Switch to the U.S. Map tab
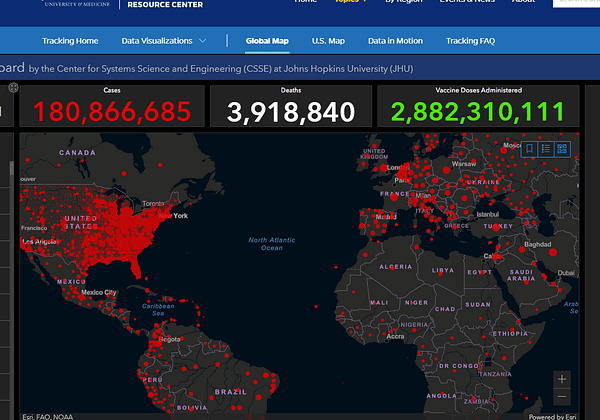Screen dimensions: 600x420 pos(328,41)
